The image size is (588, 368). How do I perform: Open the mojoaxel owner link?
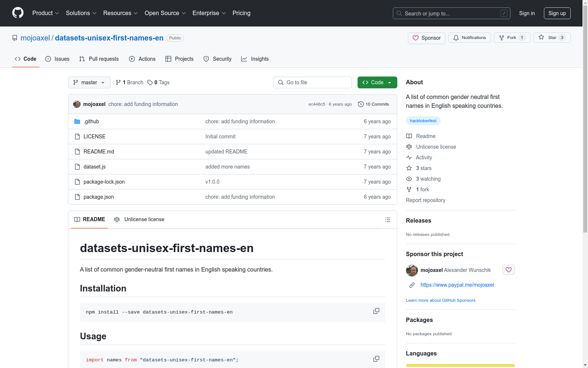[35, 38]
